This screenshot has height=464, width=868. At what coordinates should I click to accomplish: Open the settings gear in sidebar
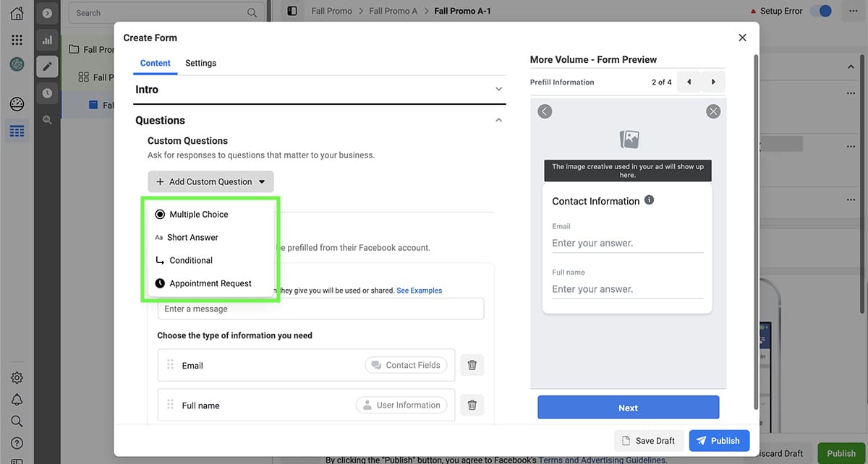click(17, 377)
